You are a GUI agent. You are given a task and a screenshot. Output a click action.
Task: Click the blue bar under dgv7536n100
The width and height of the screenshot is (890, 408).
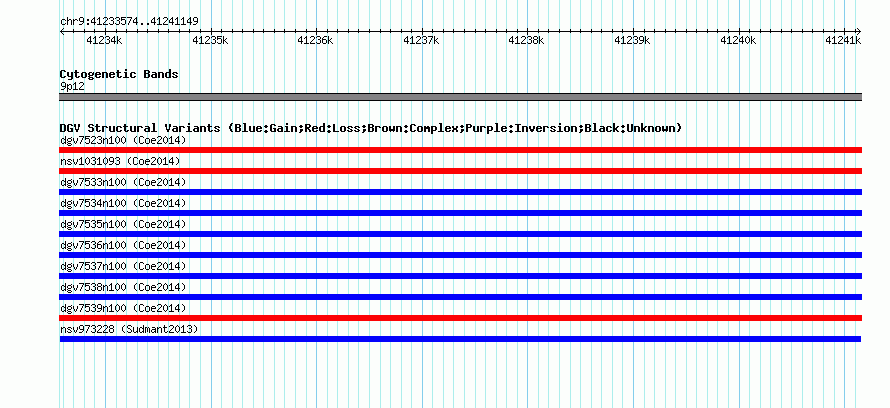(x=461, y=255)
